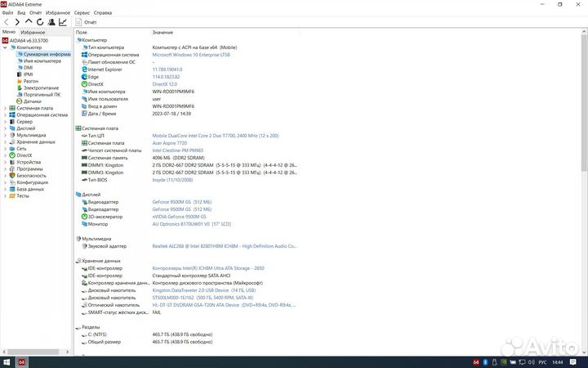Open the Справка menu

(x=103, y=13)
